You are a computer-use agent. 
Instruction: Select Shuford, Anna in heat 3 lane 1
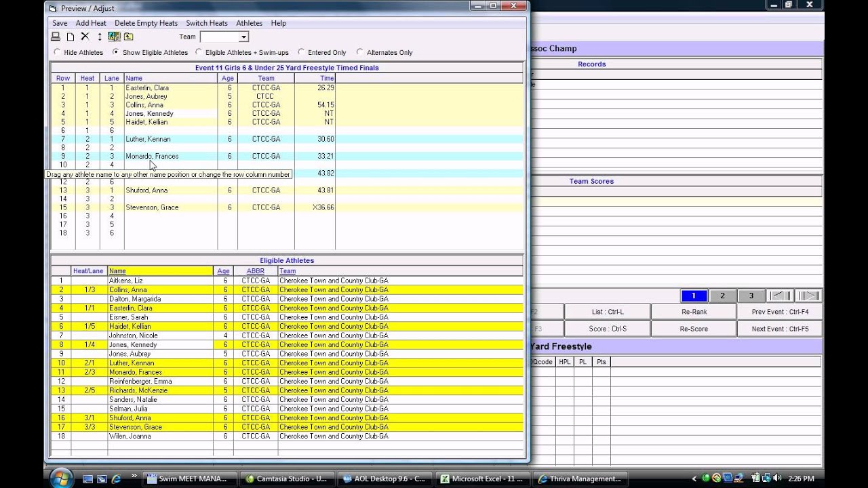click(146, 190)
